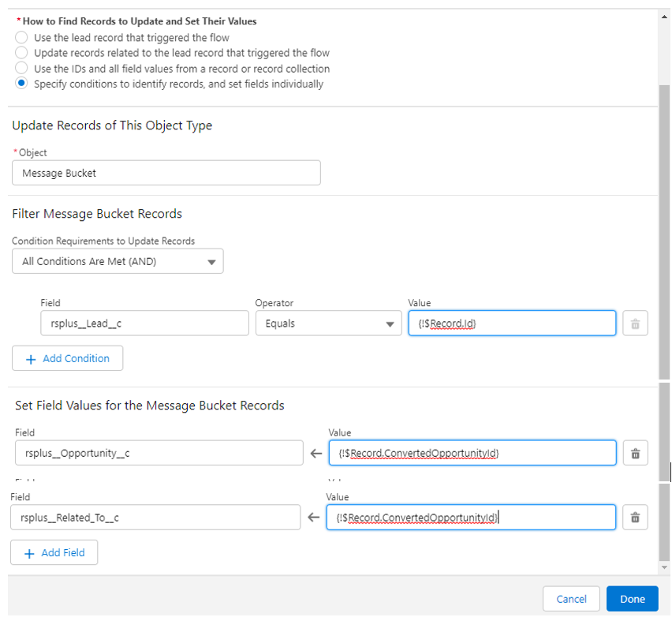Click the Add Field button
The width and height of the screenshot is (672, 617).
(x=54, y=553)
